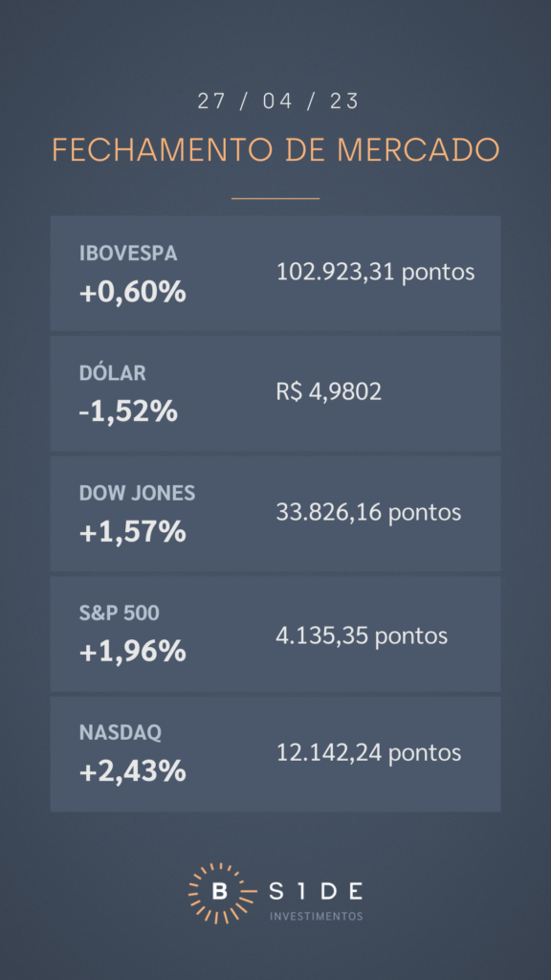Click the 33.826,16 pontos value
551x980 pixels.
[x=368, y=512]
